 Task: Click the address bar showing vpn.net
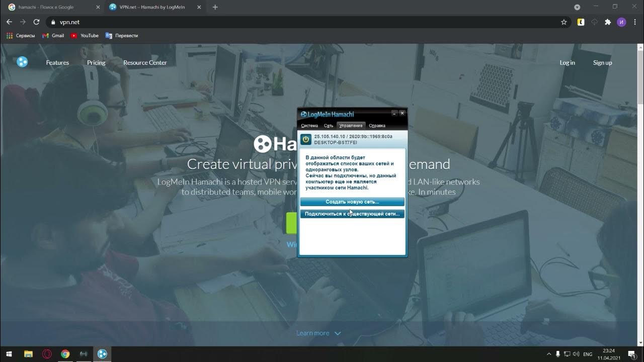click(x=308, y=22)
